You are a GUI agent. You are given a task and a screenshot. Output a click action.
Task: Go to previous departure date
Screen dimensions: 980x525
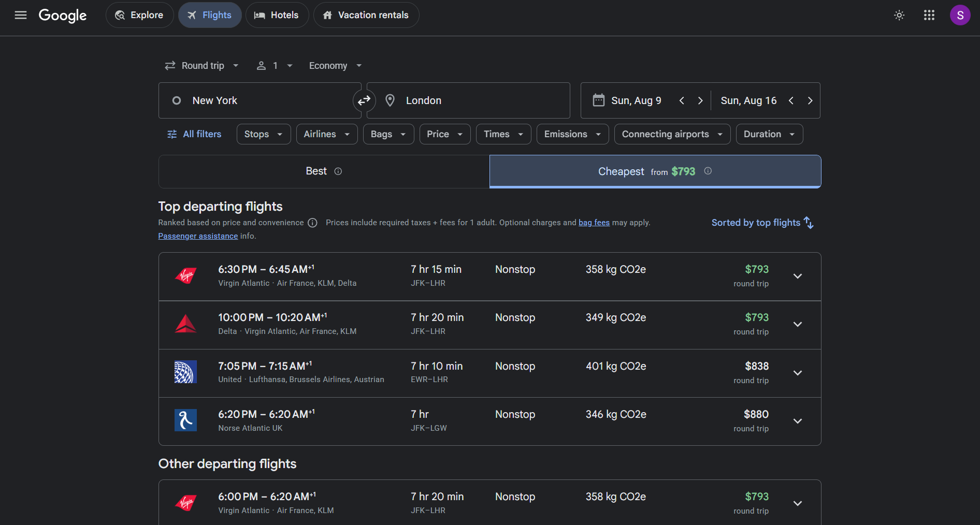tap(682, 100)
